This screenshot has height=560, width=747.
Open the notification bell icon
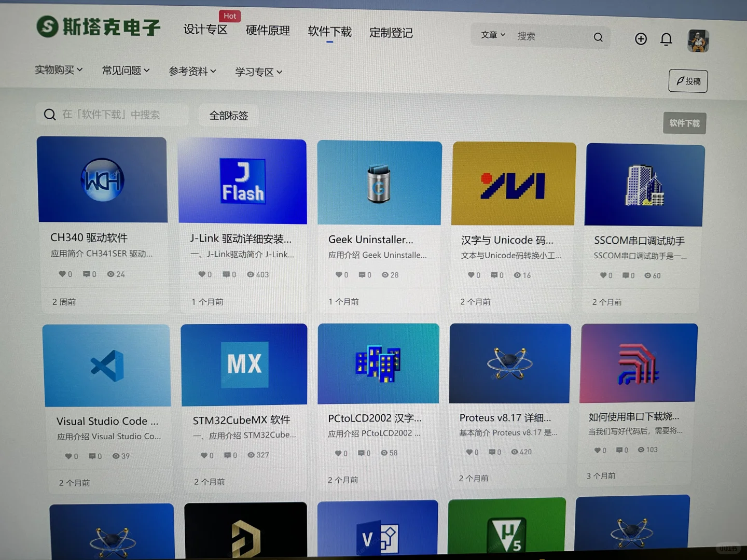[666, 39]
